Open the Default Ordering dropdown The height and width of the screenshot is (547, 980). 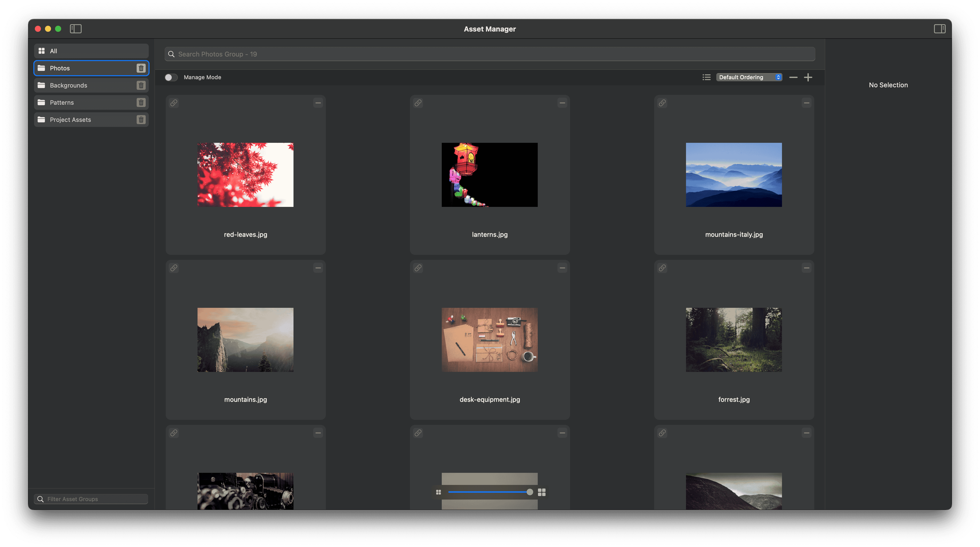pos(748,77)
